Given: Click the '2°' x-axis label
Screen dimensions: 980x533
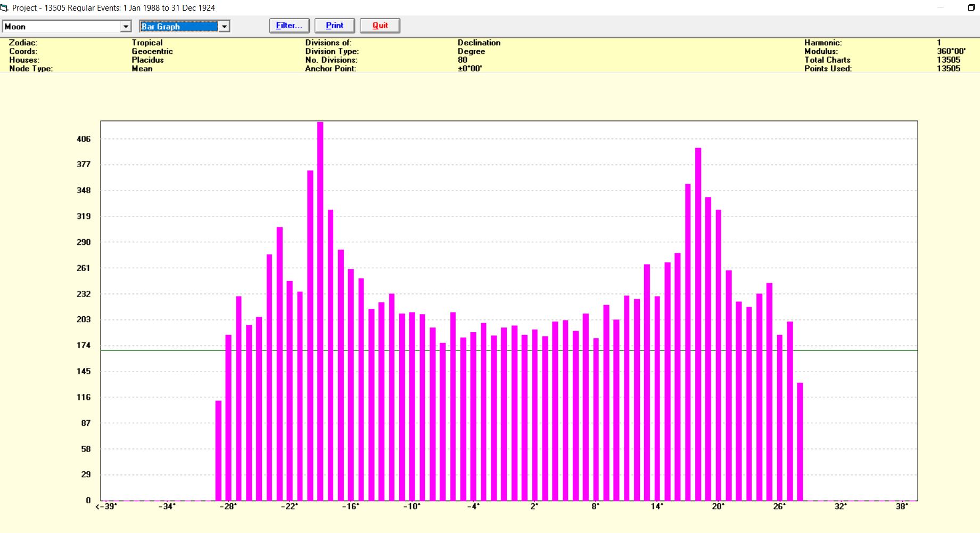Looking at the screenshot, I should pos(534,506).
